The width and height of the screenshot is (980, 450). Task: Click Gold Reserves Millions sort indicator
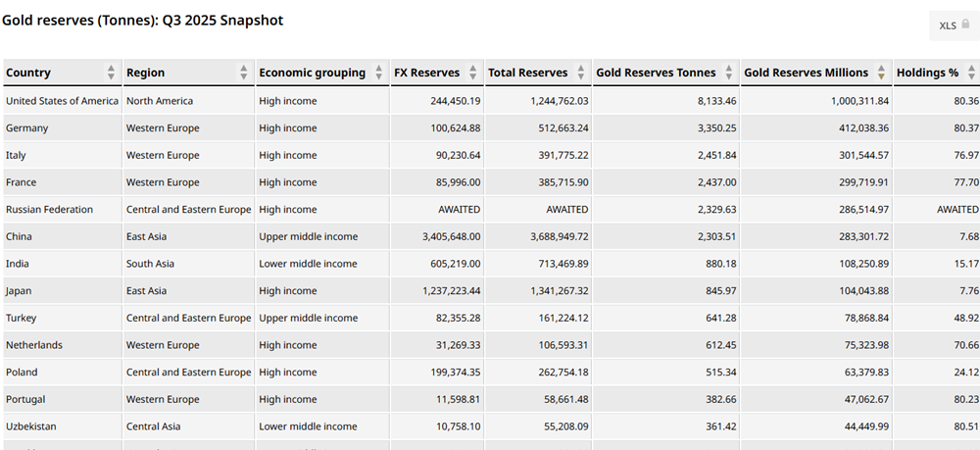pyautogui.click(x=881, y=73)
